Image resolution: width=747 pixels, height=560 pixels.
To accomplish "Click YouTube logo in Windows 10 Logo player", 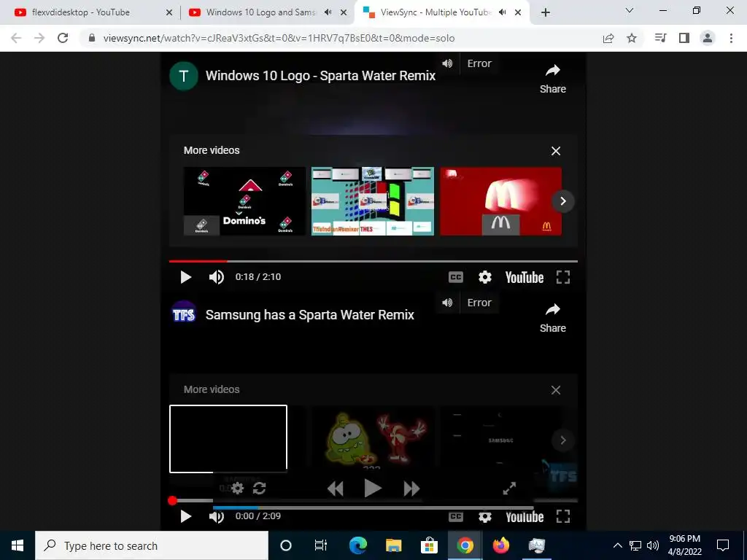I will click(525, 277).
